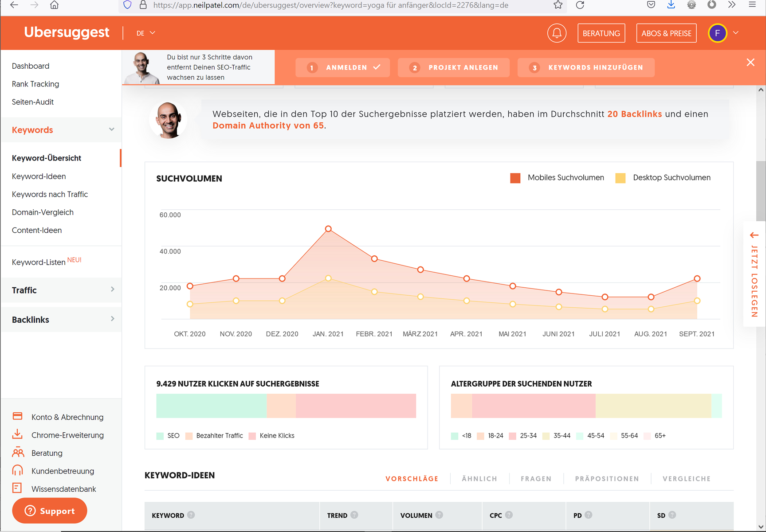Switch to the VORSCHLÄGE tab
The height and width of the screenshot is (532, 766).
(412, 479)
